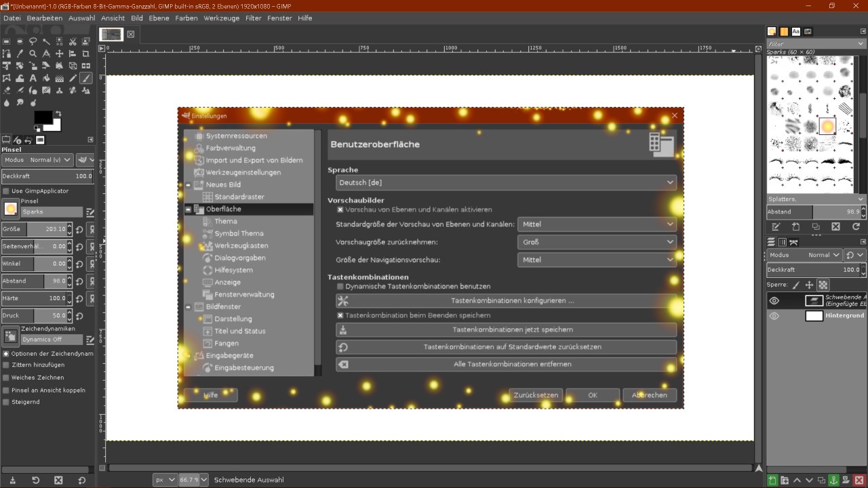This screenshot has height=488, width=868.
Task: Activate the Move tool
Action: (x=59, y=54)
